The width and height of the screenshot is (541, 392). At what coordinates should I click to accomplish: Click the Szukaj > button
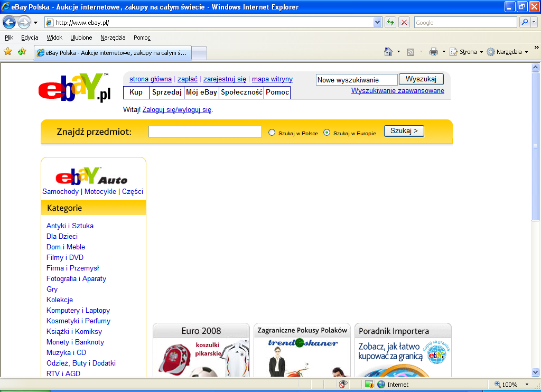(404, 131)
